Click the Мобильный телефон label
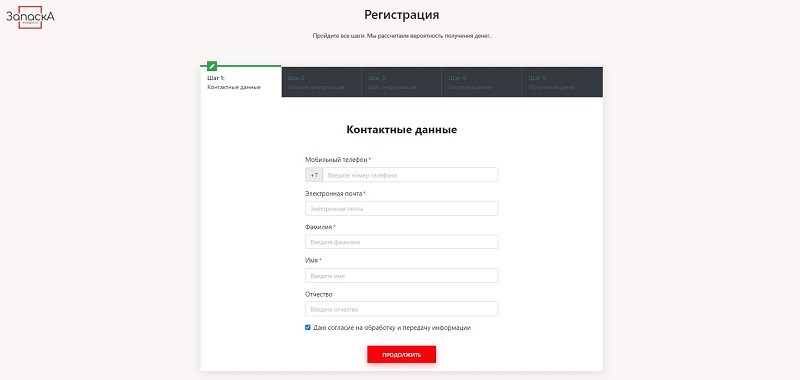The image size is (800, 380). pos(336,160)
